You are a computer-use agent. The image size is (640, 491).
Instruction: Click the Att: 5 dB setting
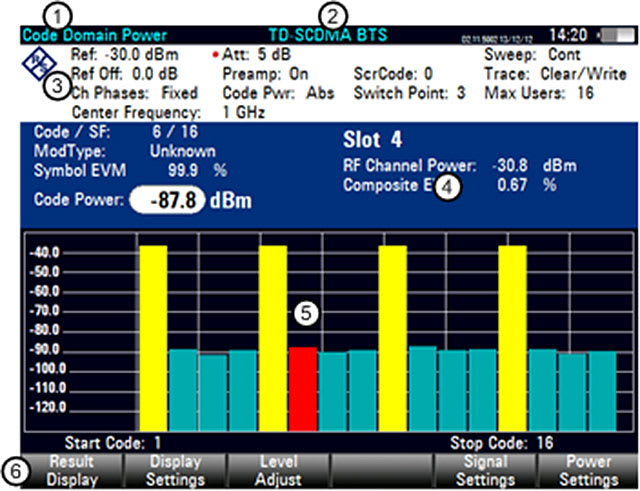[256, 54]
